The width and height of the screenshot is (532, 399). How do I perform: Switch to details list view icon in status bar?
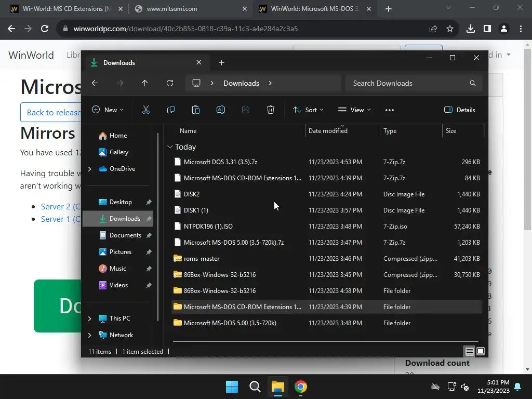(469, 352)
